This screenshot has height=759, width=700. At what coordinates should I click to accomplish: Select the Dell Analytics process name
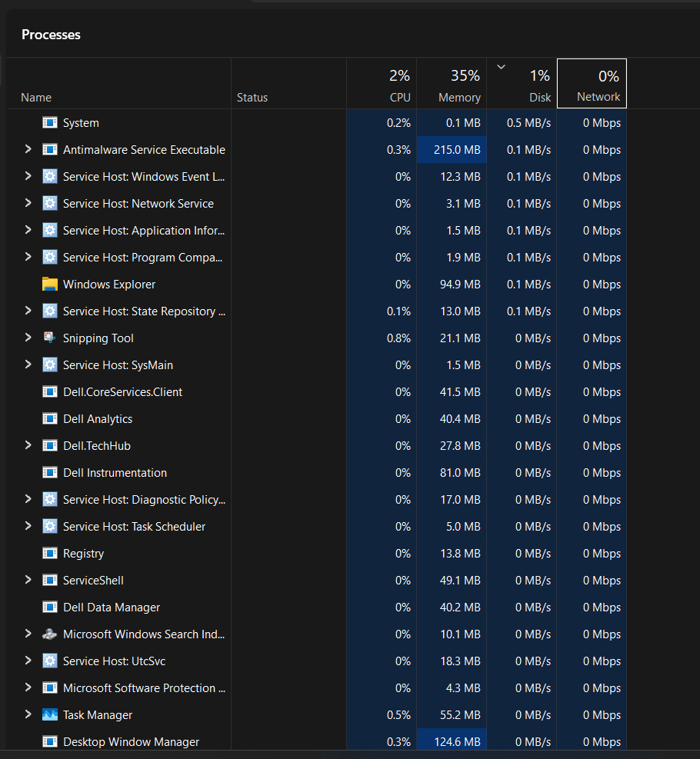(x=98, y=418)
